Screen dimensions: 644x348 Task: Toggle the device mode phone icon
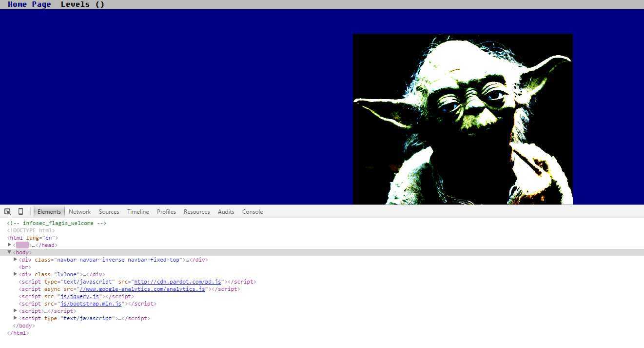[x=20, y=212]
